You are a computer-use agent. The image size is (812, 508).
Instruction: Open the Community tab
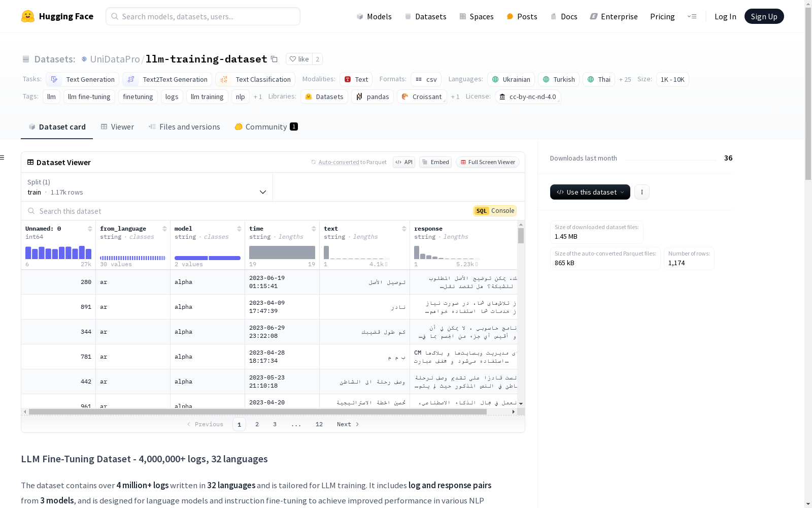pos(266,127)
